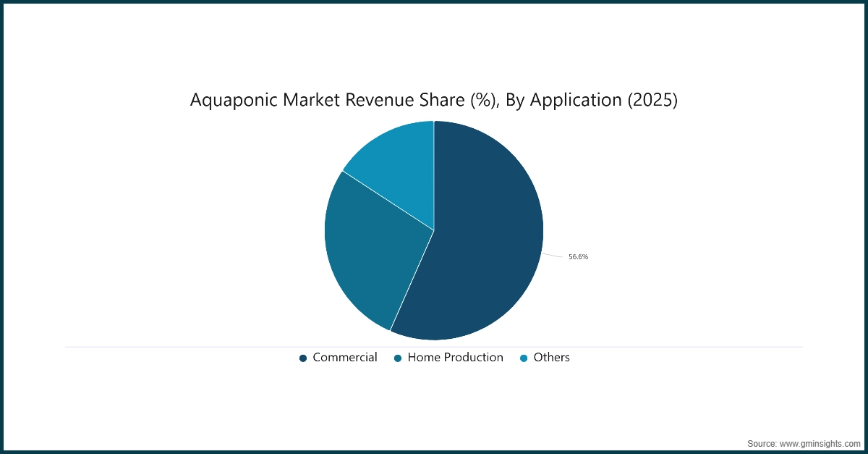Toggle the Home Production legend label
The image size is (868, 454).
tap(455, 357)
